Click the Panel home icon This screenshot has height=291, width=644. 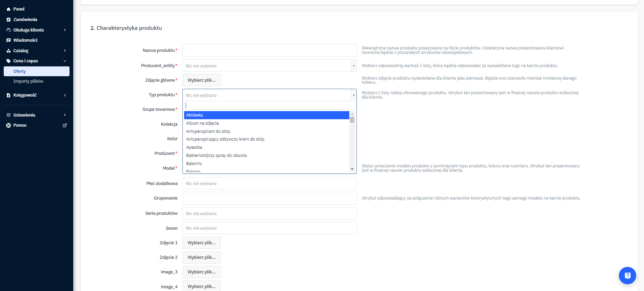click(x=8, y=9)
